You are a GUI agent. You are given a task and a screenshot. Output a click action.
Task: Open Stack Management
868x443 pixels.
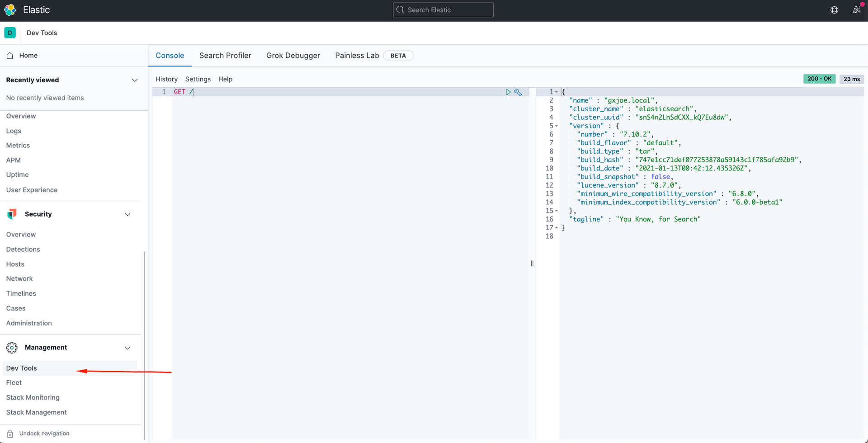[37, 412]
